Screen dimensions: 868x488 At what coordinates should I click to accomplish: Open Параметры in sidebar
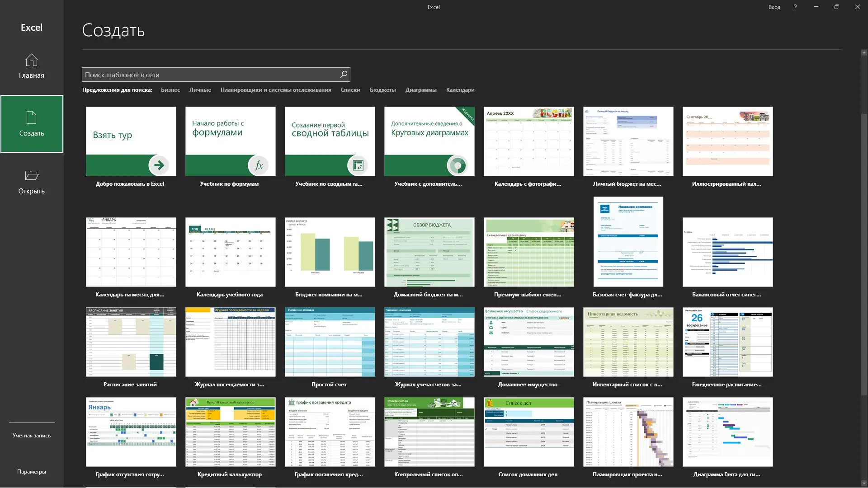[31, 472]
